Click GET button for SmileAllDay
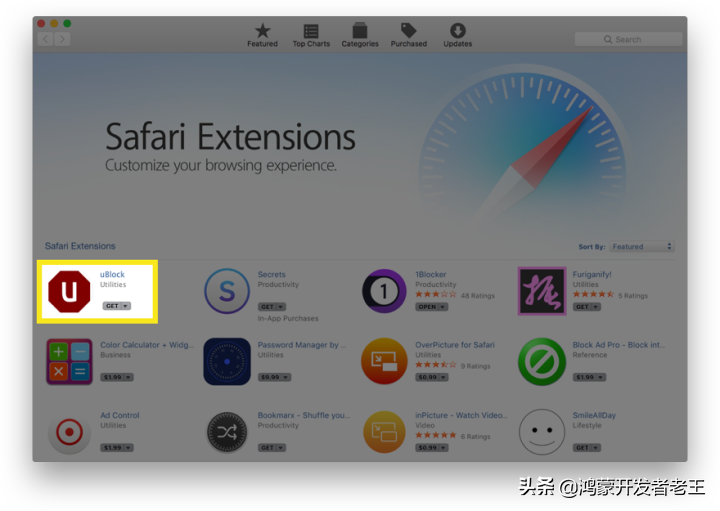The width and height of the screenshot is (720, 511). tap(586, 448)
